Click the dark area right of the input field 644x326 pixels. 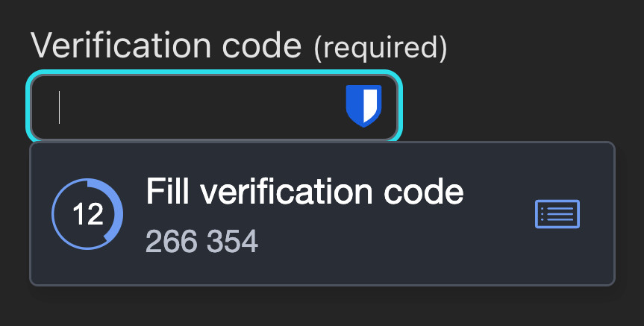(522, 104)
